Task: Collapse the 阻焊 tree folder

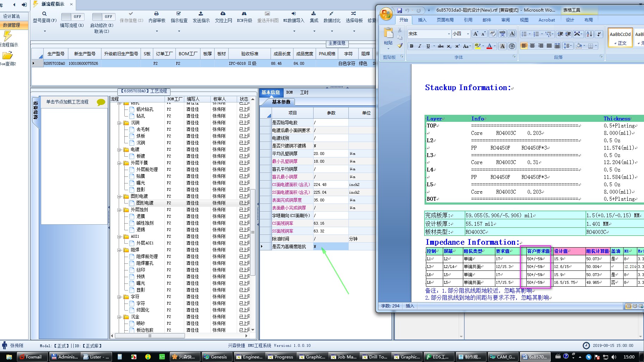Action: click(x=119, y=250)
